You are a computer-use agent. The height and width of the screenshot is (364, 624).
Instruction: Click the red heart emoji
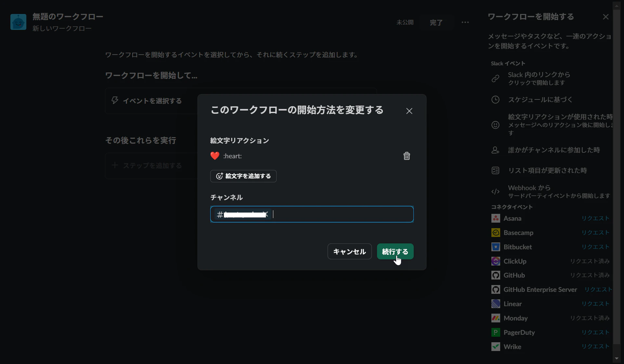[215, 156]
